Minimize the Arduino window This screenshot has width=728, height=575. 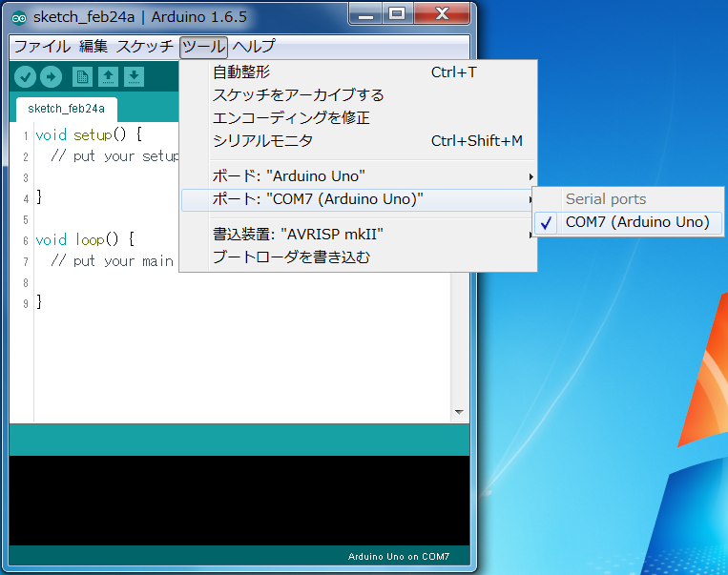coord(365,14)
